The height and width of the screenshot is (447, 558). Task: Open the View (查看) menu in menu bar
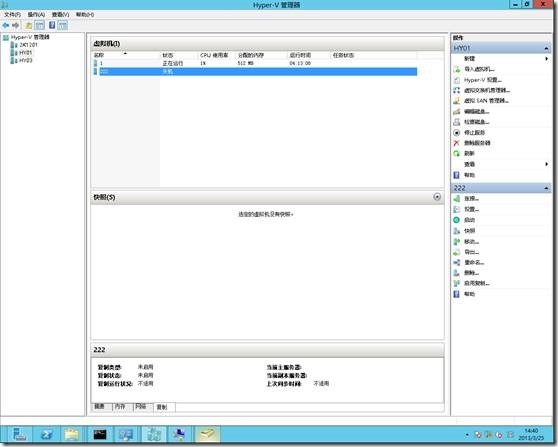click(60, 15)
